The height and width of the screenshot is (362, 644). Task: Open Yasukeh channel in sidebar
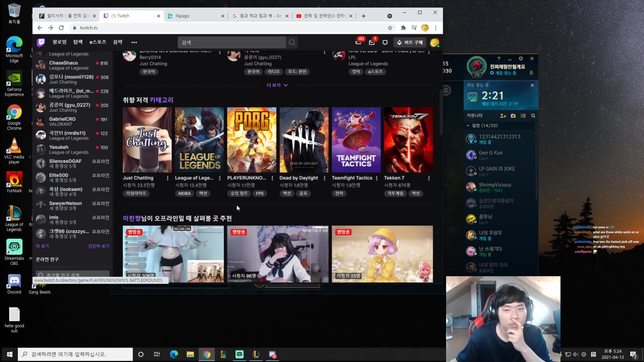72,149
